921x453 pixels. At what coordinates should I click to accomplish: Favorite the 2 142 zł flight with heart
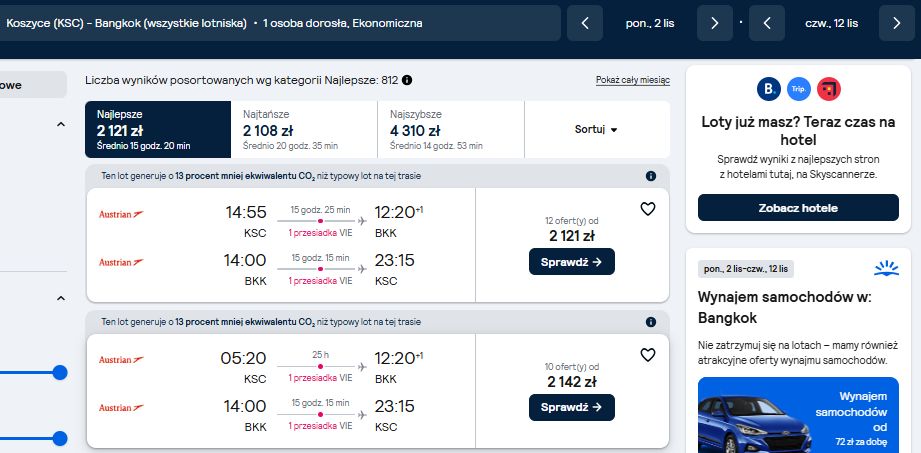647,355
